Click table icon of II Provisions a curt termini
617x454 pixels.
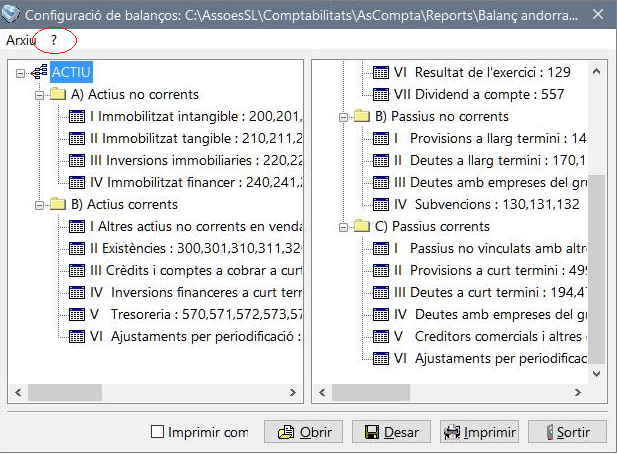(x=381, y=271)
